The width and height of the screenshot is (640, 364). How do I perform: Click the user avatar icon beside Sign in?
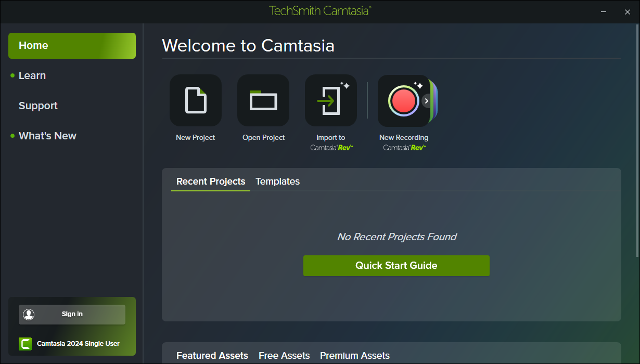29,314
